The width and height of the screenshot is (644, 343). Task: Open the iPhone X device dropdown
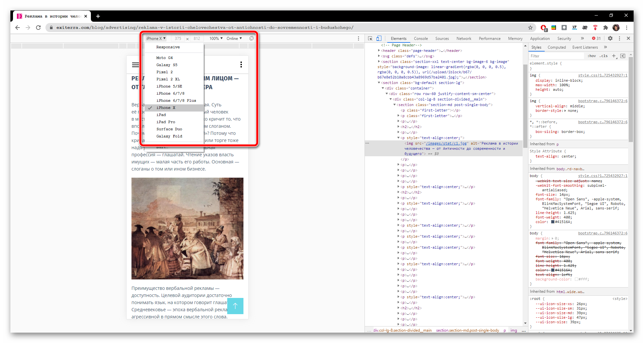tap(156, 38)
